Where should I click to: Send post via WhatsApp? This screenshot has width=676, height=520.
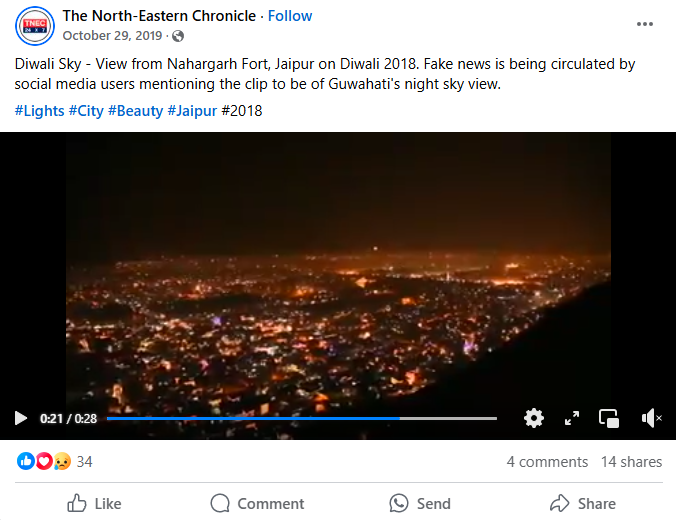(420, 503)
